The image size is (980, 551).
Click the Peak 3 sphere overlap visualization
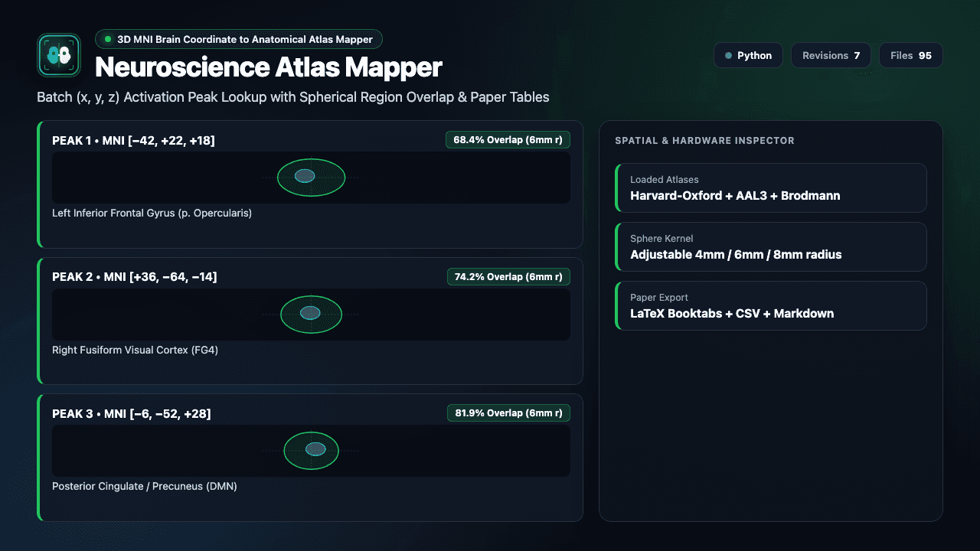tap(311, 451)
